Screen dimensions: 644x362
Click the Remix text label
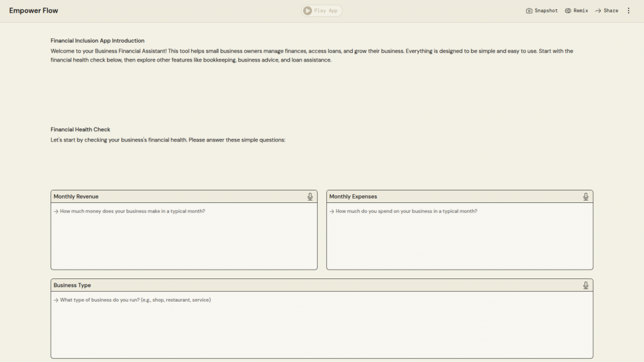[580, 11]
